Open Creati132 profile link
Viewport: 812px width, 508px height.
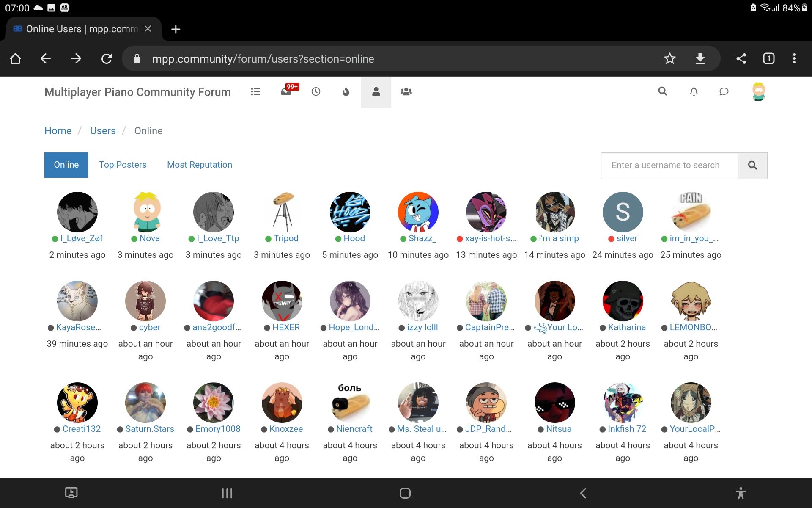(82, 429)
